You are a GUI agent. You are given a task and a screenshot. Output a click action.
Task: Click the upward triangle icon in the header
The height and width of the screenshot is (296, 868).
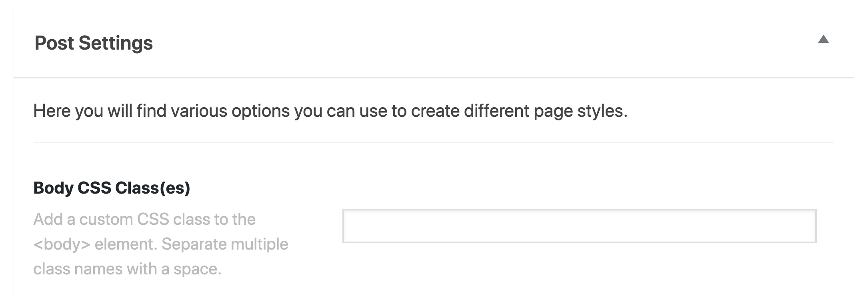(x=823, y=39)
